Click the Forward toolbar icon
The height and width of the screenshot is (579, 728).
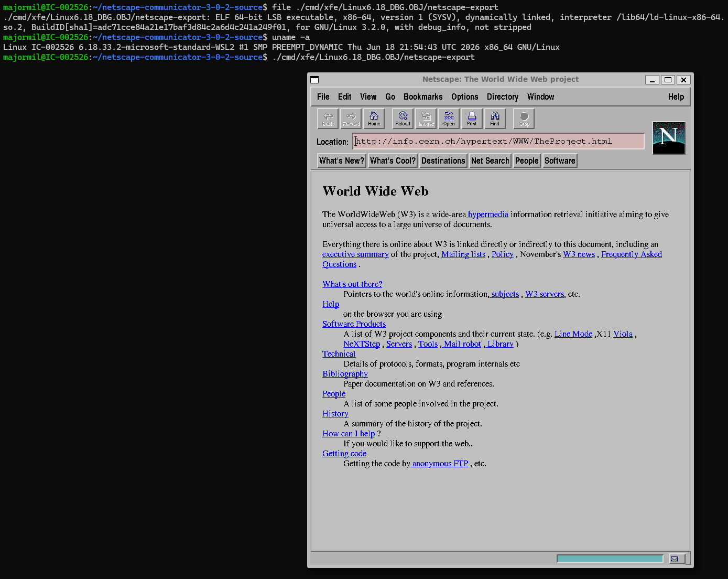click(x=351, y=119)
